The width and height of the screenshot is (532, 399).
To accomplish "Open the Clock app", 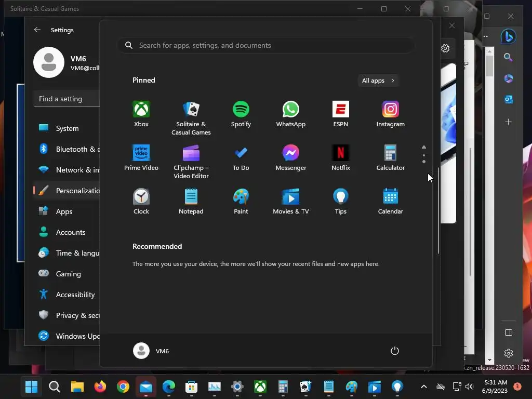I will click(x=141, y=202).
